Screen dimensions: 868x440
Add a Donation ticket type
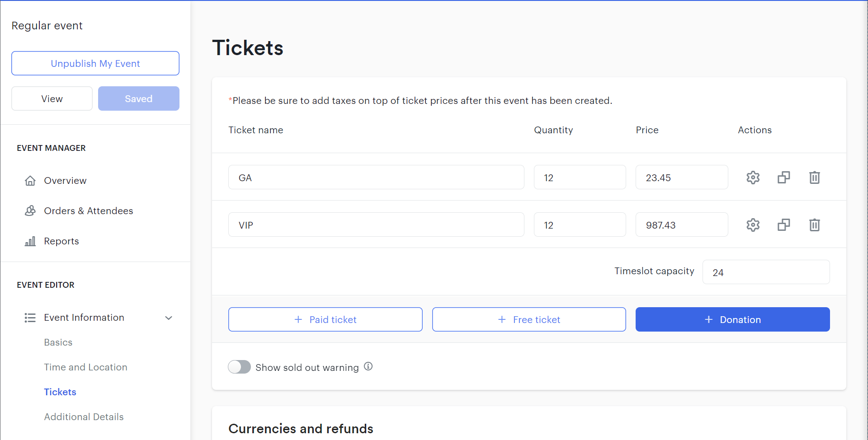pos(732,319)
